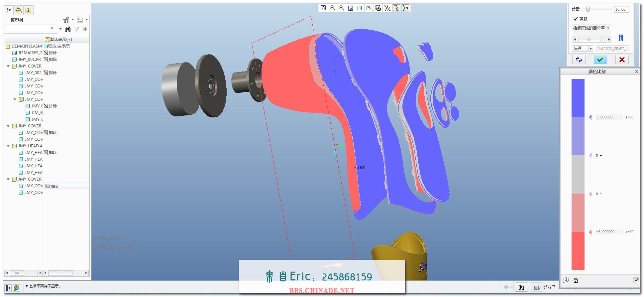This screenshot has height=297, width=644.
Task: Toggle the annotation display icon
Action: pyautogui.click(x=396, y=8)
